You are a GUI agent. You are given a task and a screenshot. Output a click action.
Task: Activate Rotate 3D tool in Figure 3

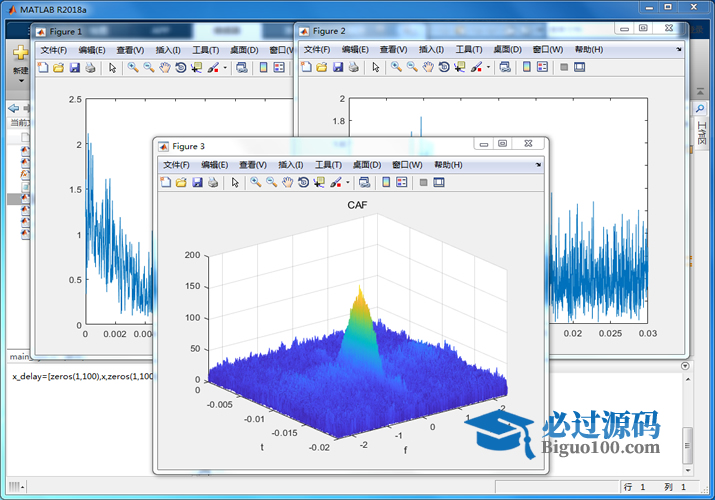[303, 183]
